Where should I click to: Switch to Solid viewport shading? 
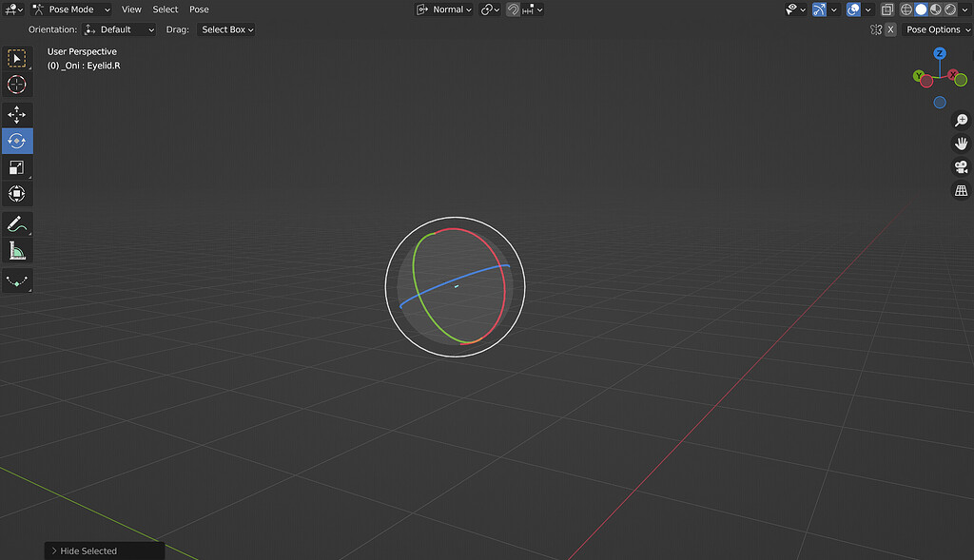point(921,10)
